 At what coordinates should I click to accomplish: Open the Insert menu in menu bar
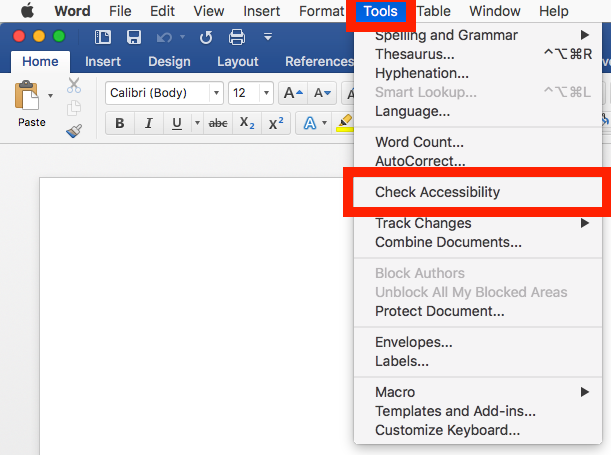click(261, 11)
